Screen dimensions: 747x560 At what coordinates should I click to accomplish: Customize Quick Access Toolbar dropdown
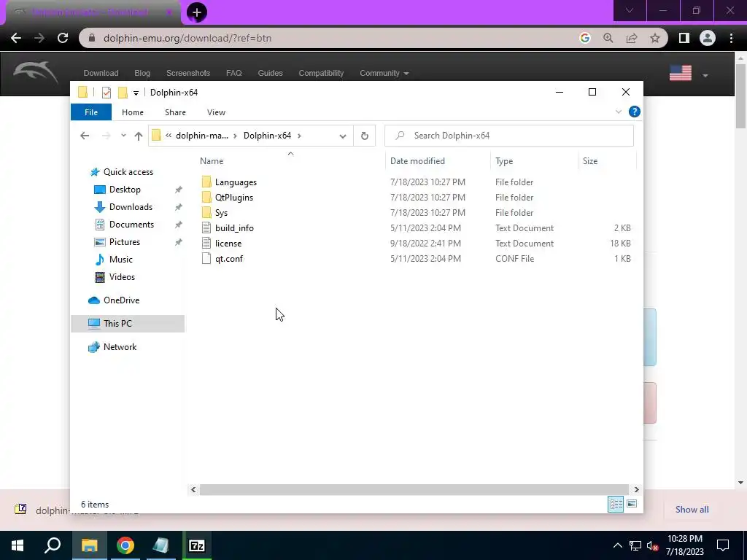coord(136,93)
